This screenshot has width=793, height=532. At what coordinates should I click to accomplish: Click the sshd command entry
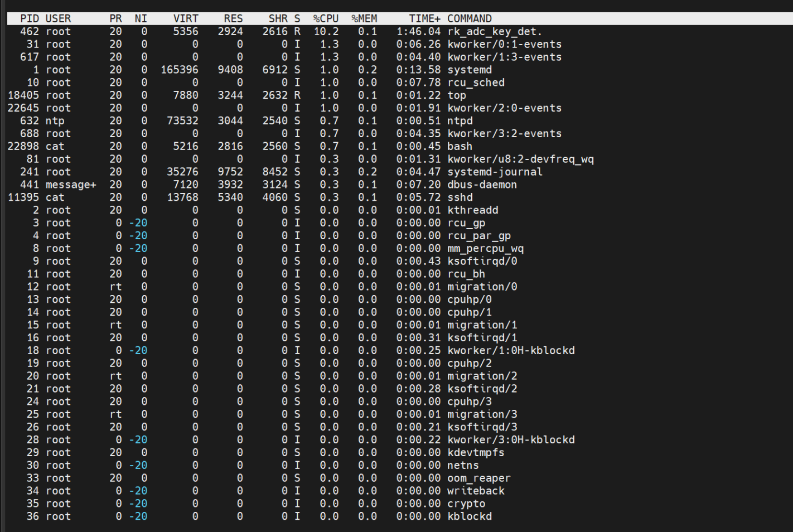coord(460,197)
